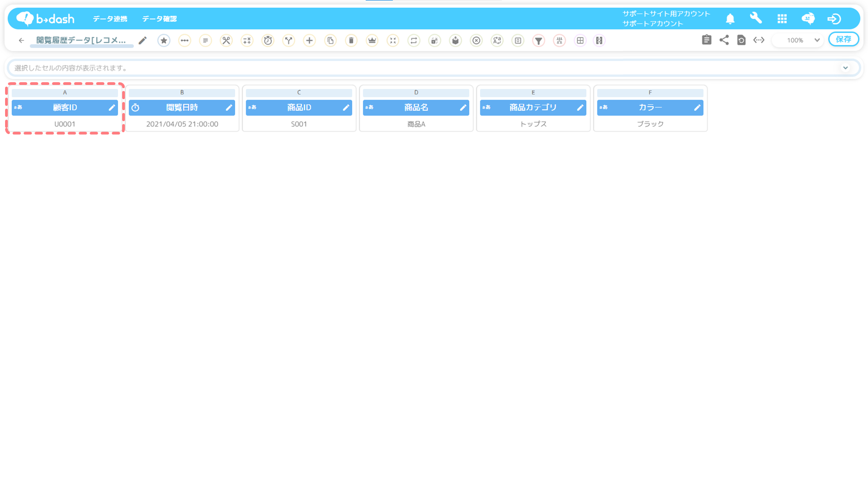Image resolution: width=868 pixels, height=488 pixels.
Task: Select the cell 2021/04/05 21:00:00
Action: pyautogui.click(x=182, y=124)
